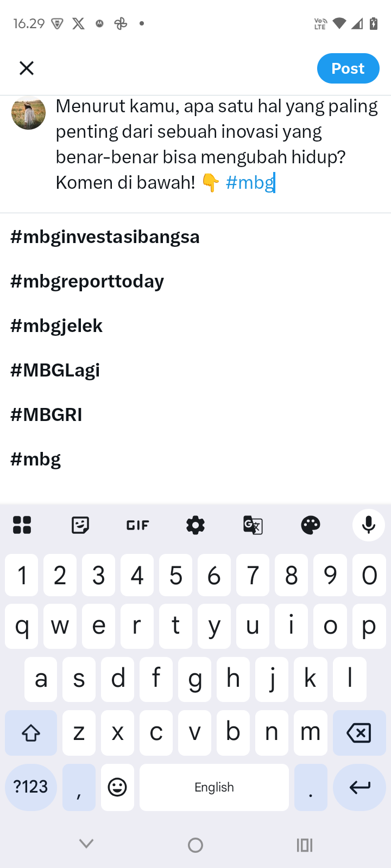This screenshot has height=868, width=391.
Task: Pick the #mbgjelek hashtag suggestion
Action: tap(56, 326)
